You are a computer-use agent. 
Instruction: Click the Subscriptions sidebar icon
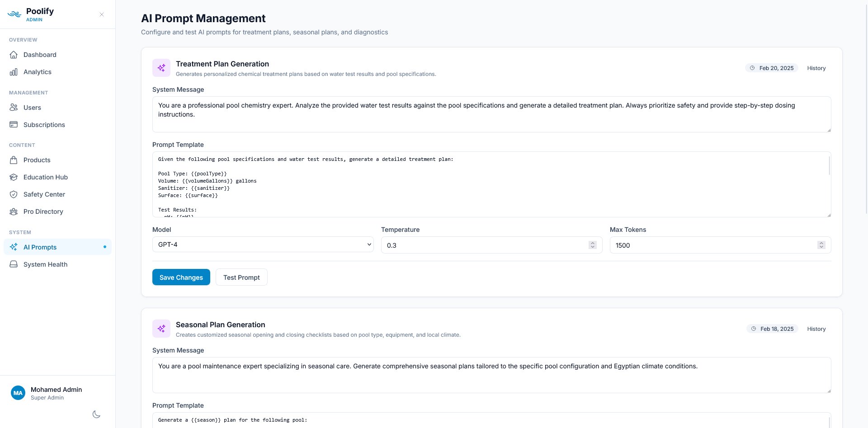point(14,125)
